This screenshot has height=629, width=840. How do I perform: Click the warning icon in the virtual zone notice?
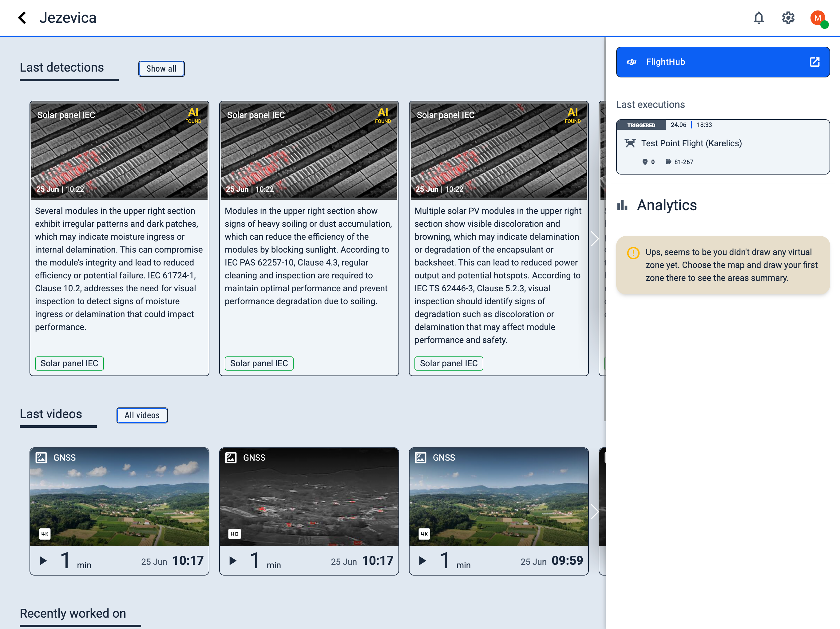click(633, 253)
